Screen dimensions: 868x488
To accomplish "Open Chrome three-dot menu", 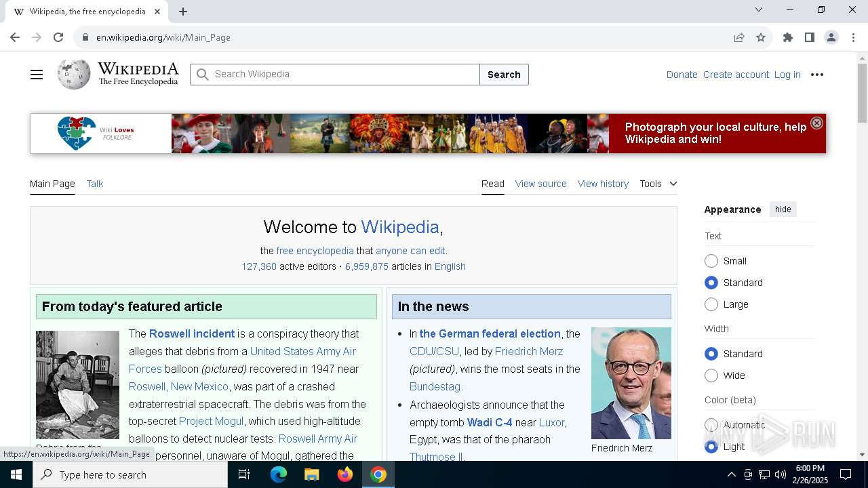I will tap(853, 37).
